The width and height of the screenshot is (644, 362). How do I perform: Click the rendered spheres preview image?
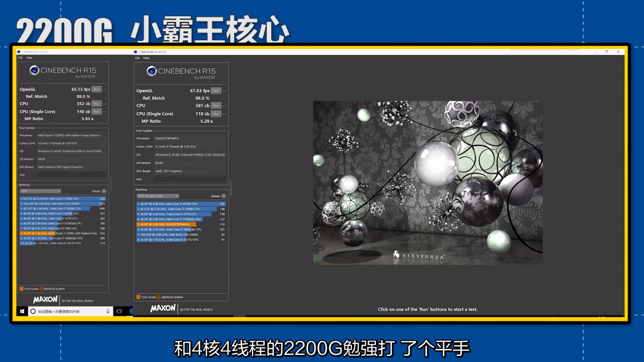coord(428,183)
